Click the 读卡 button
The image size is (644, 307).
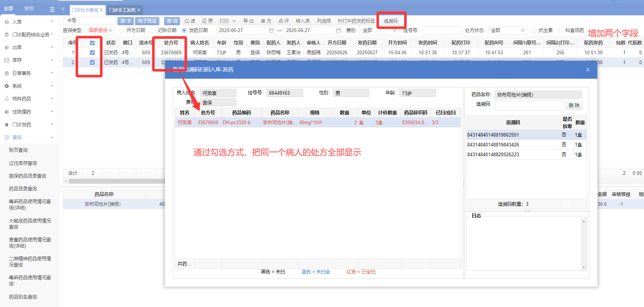click(x=126, y=21)
